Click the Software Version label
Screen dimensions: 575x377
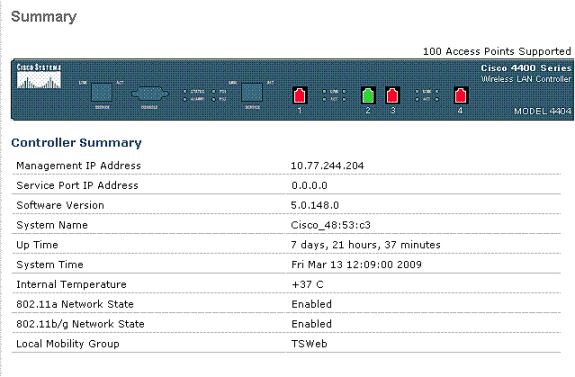[x=60, y=205]
